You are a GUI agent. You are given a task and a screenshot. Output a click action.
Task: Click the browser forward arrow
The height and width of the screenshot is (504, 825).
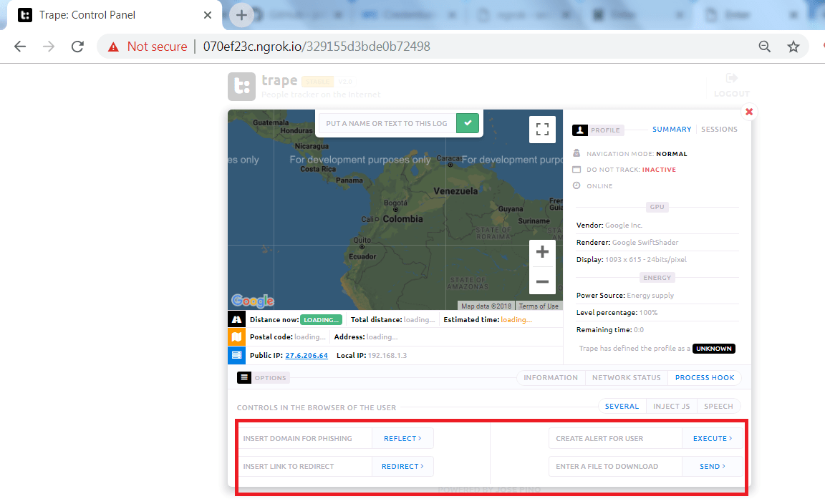click(x=49, y=47)
